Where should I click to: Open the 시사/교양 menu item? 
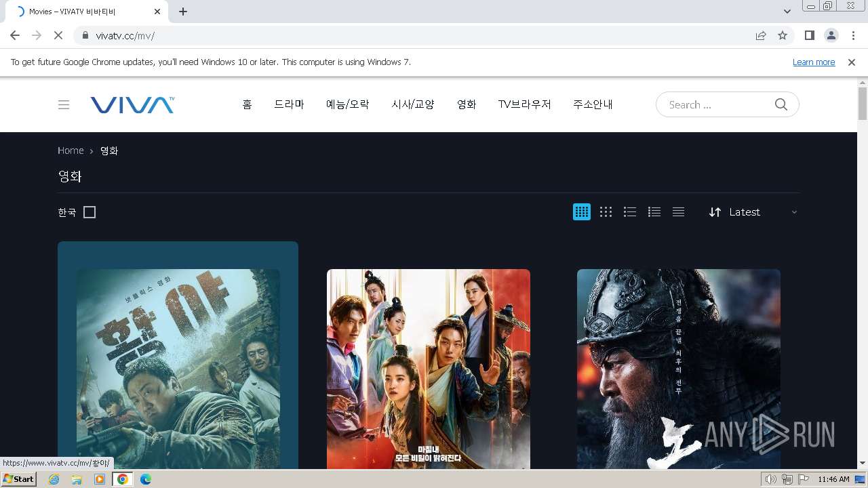[413, 104]
